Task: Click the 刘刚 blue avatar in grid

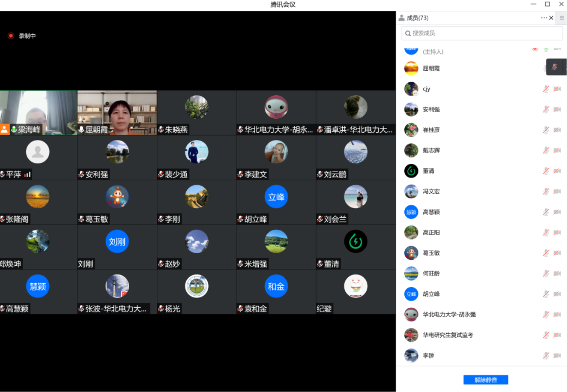Action: tap(117, 241)
